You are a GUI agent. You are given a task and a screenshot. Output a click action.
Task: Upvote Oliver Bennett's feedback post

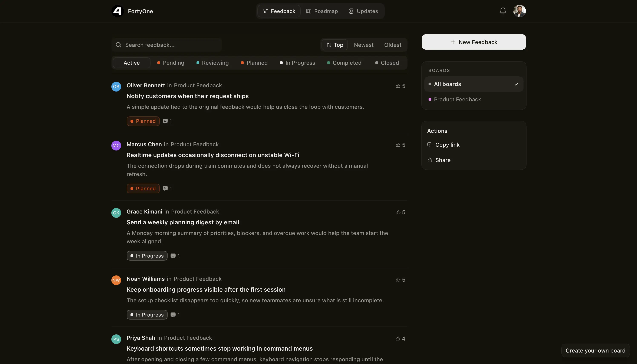(400, 86)
